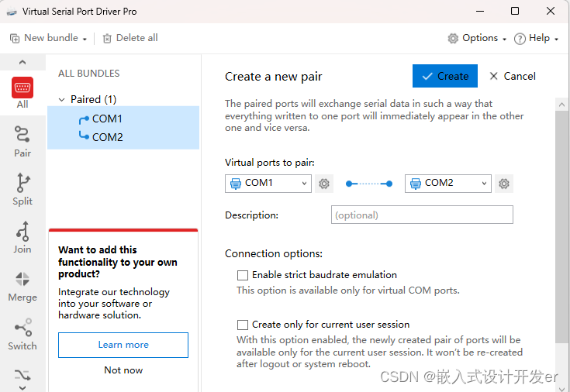The width and height of the screenshot is (570, 392).
Task: Click the ALL BUNDLES heading
Action: [x=88, y=74]
